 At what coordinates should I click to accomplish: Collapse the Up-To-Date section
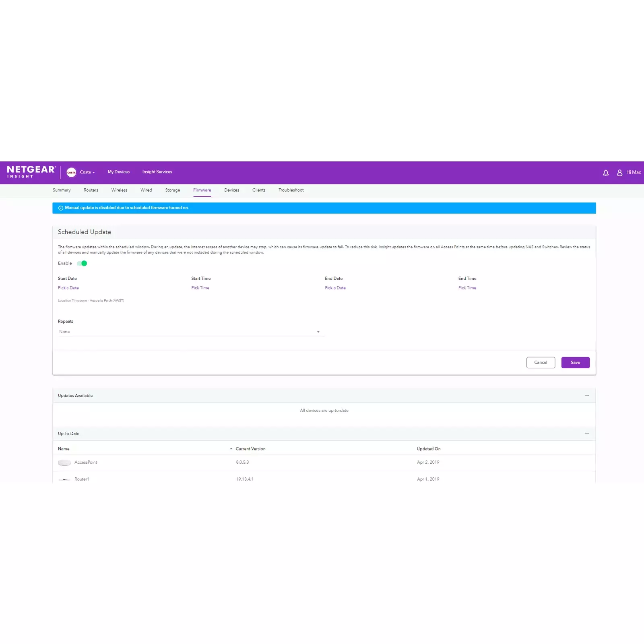click(587, 433)
